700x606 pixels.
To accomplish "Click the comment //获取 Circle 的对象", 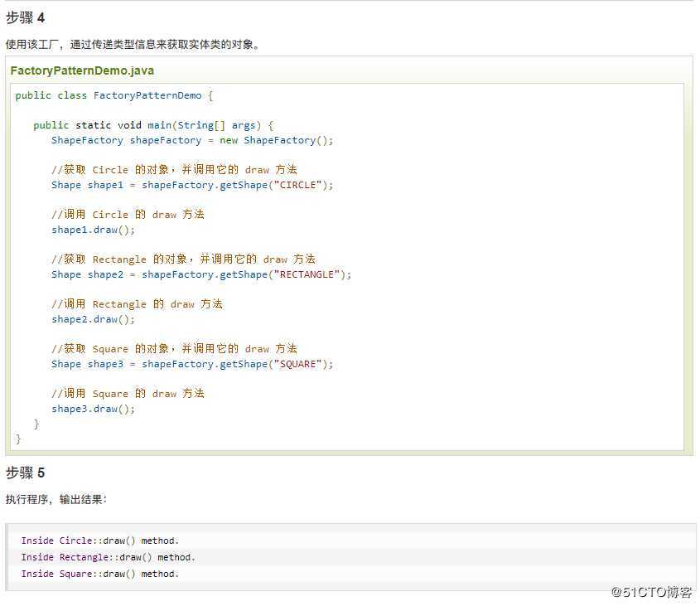I will (x=174, y=169).
